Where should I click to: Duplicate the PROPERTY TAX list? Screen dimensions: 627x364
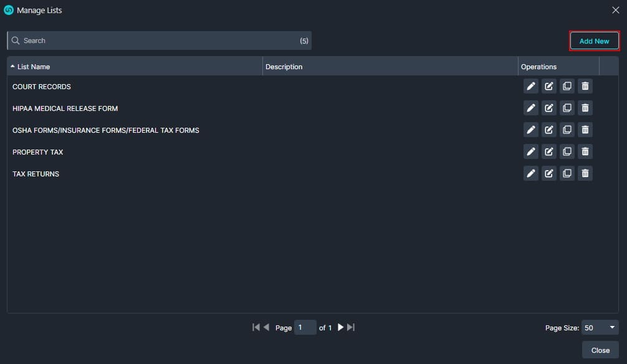pyautogui.click(x=567, y=151)
